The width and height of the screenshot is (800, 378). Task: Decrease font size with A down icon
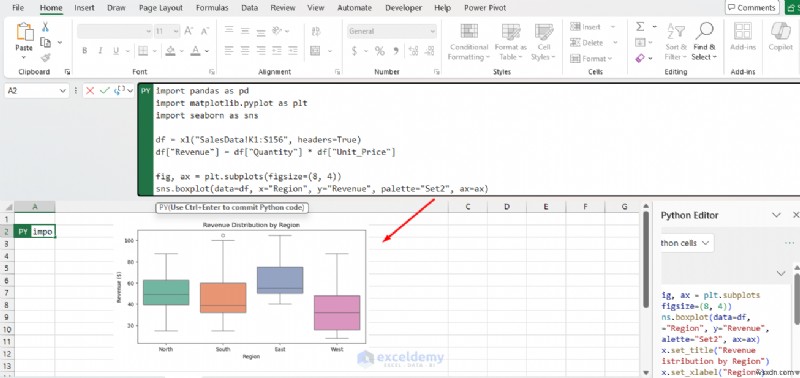pos(205,31)
